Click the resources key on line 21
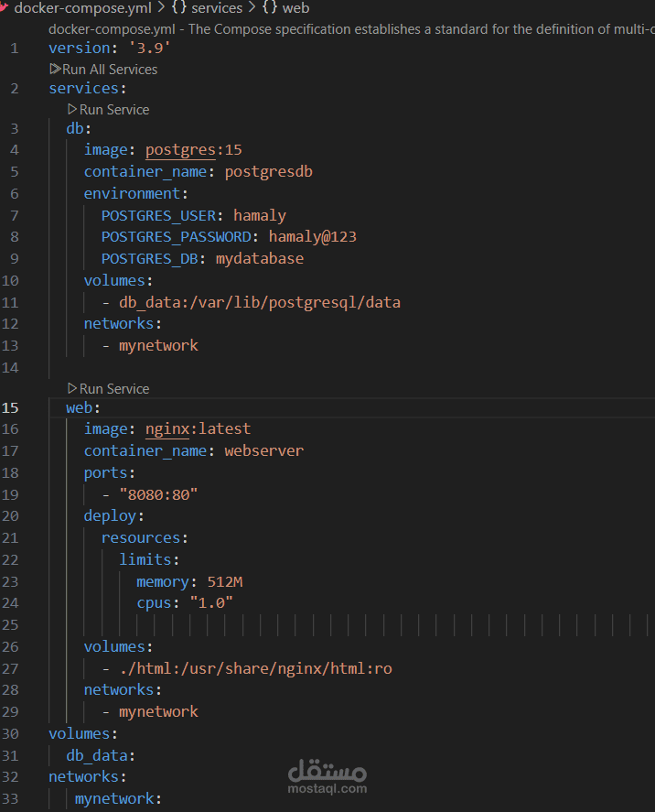655x812 pixels. pos(141,537)
